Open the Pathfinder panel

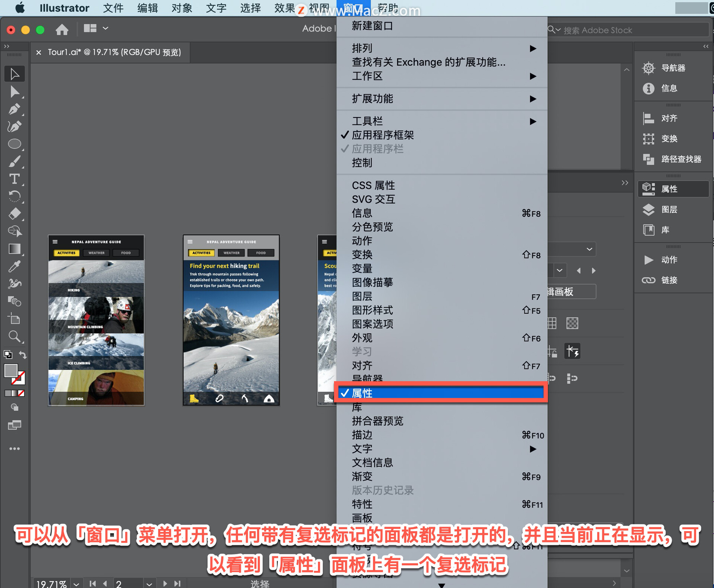pos(672,159)
